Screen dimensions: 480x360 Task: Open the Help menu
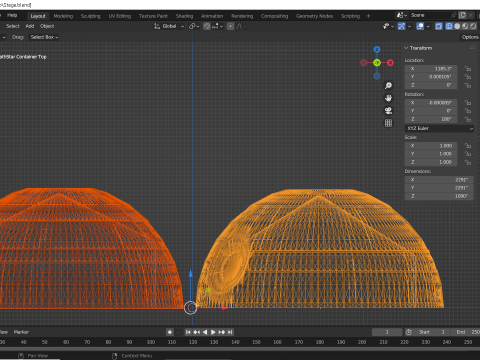click(x=12, y=15)
